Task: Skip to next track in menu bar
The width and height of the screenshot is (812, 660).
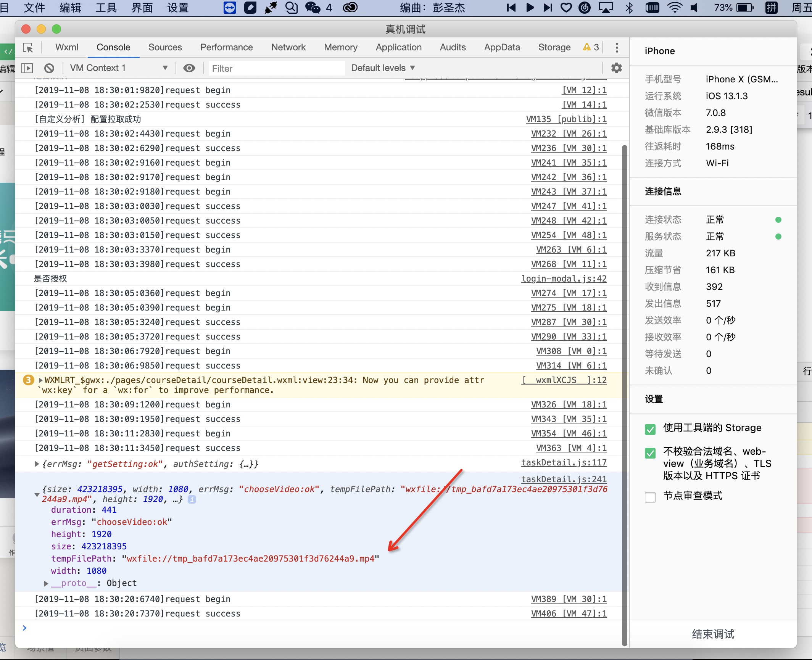Action: click(x=548, y=8)
